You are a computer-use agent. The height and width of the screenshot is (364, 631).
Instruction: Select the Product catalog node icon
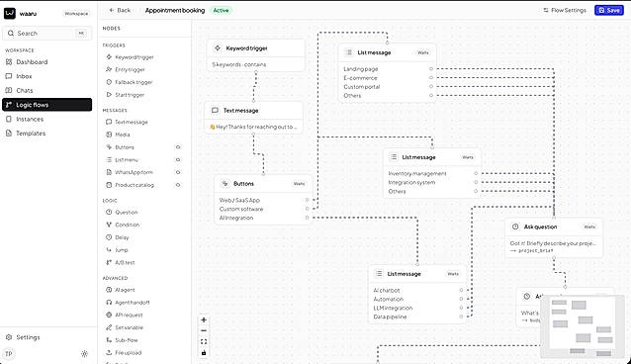[109, 185]
